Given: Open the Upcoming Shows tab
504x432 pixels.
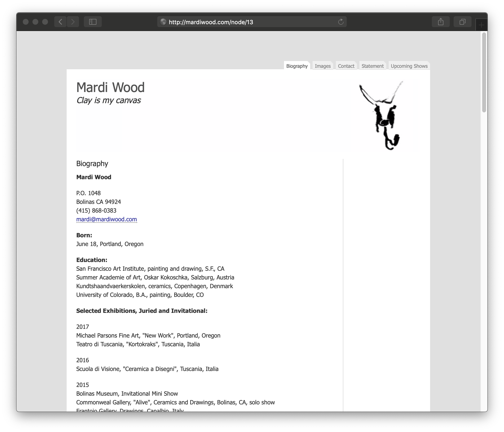Looking at the screenshot, I should 409,66.
